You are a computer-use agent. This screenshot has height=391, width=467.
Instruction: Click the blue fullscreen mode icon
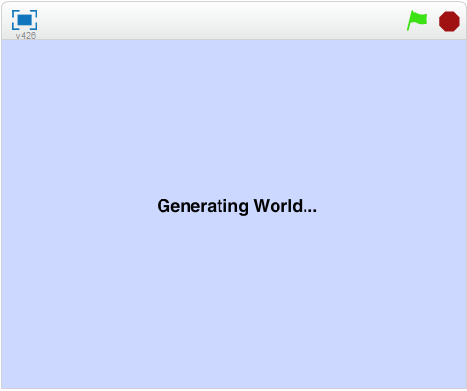24,20
